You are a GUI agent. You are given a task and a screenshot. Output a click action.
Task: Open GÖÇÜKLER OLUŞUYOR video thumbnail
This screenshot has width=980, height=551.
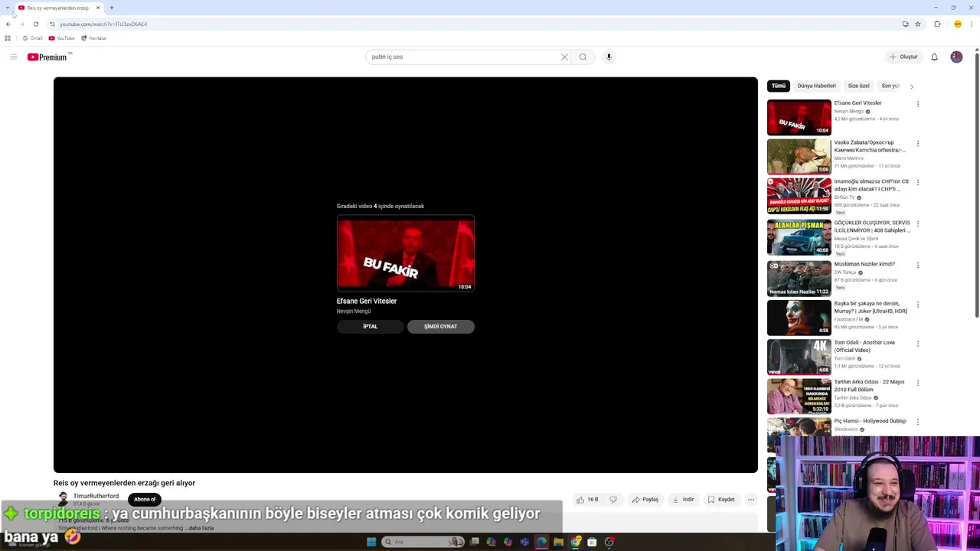pyautogui.click(x=799, y=237)
